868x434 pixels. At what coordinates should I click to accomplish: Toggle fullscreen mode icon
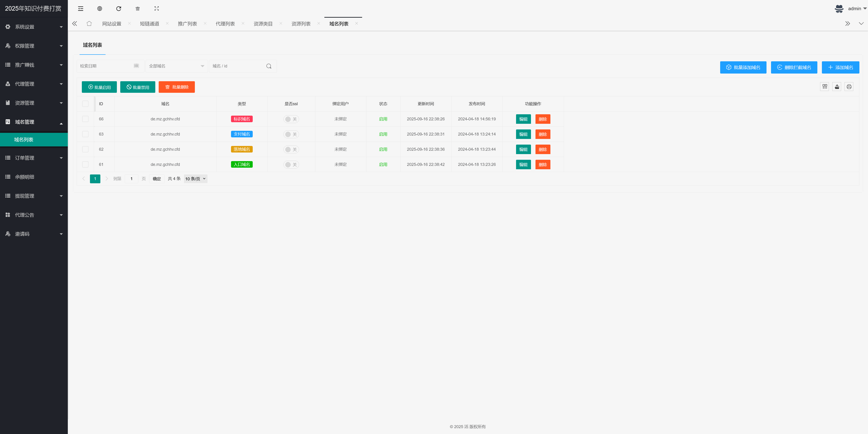tap(157, 9)
